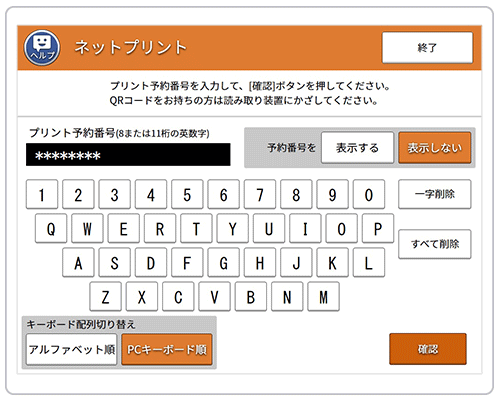The width and height of the screenshot is (500, 400).
Task: Tap the number 8 key
Action: pyautogui.click(x=296, y=195)
